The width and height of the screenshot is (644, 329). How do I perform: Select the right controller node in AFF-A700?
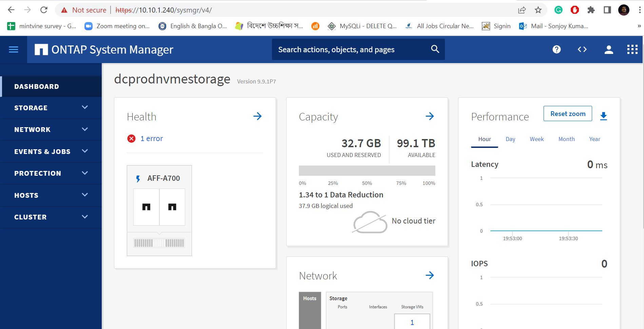coord(172,207)
